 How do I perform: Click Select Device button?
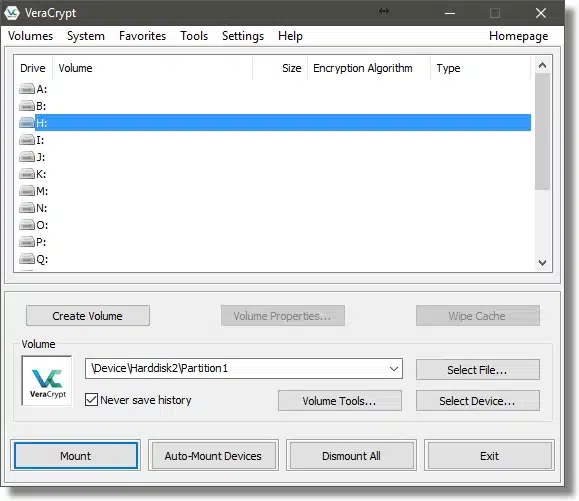(x=477, y=401)
